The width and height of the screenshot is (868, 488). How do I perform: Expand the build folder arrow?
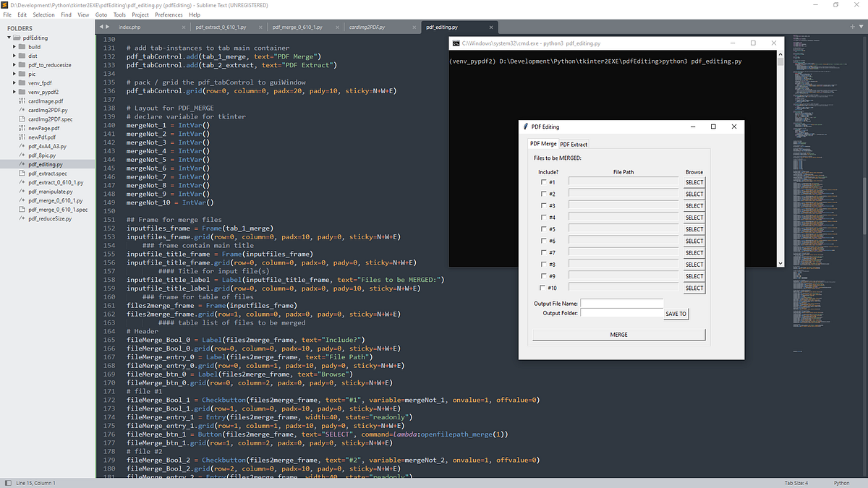[14, 46]
